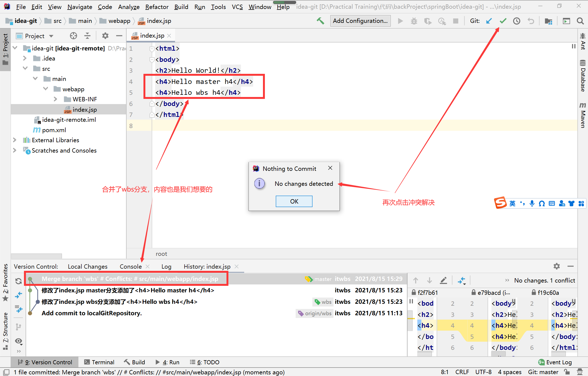Switch to the Local Changes tab
Screen dimensions: 588x376
tap(88, 266)
